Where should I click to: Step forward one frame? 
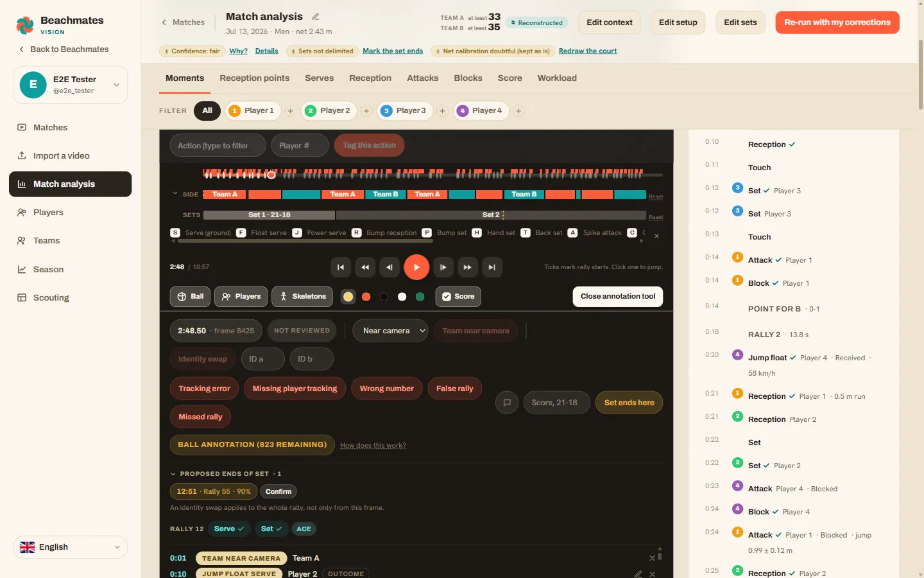(443, 267)
